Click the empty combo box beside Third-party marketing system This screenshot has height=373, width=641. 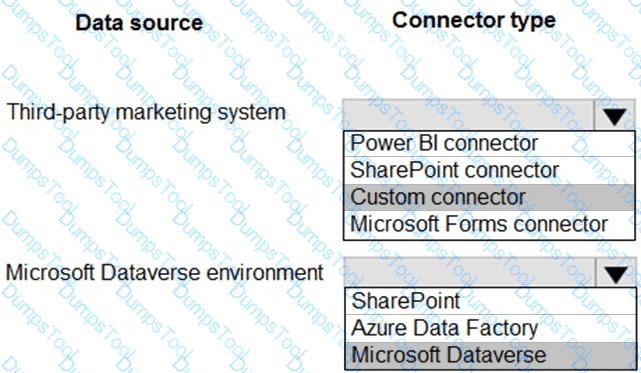[489, 115]
